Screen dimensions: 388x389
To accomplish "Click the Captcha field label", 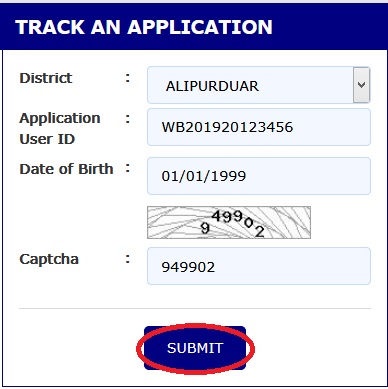I will 49,259.
